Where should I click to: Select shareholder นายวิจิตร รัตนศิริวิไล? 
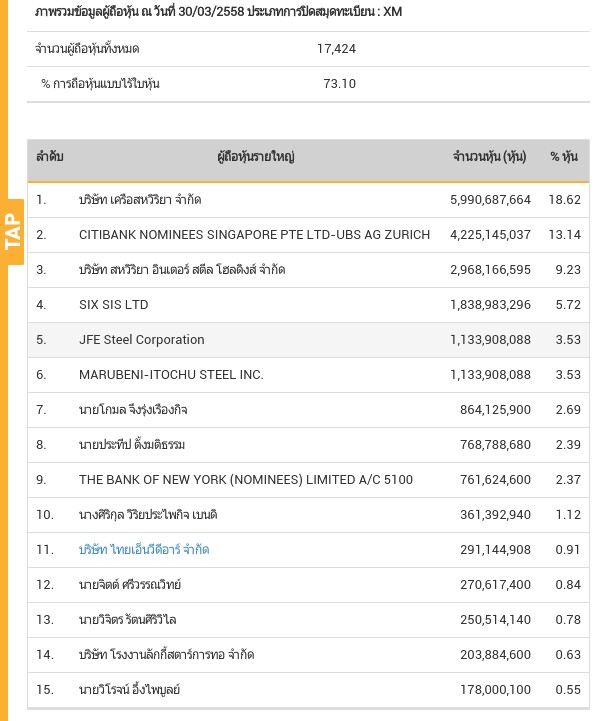click(x=127, y=619)
